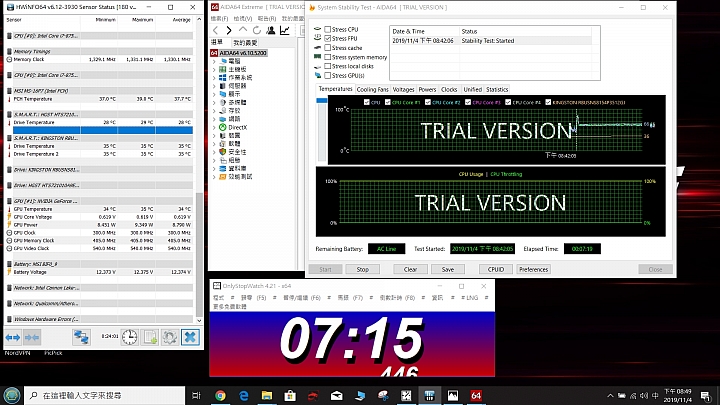Open Mail app from taskbar
This screenshot has width=720, height=405.
pos(337,395)
